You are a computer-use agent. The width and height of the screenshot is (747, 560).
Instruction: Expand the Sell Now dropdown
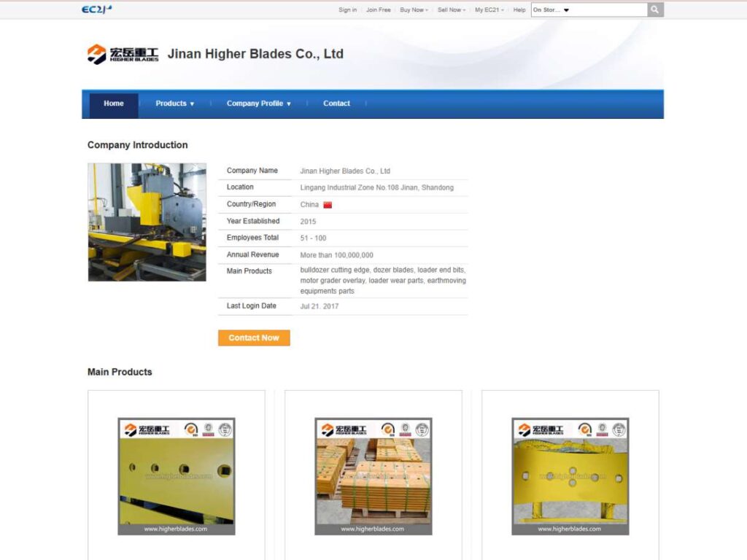tap(451, 10)
